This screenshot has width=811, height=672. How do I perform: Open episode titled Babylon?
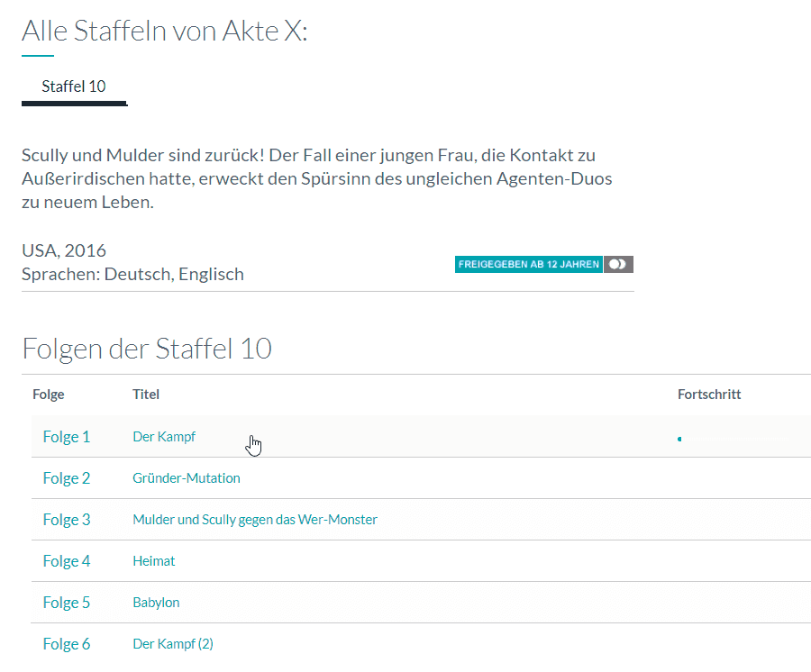156,603
